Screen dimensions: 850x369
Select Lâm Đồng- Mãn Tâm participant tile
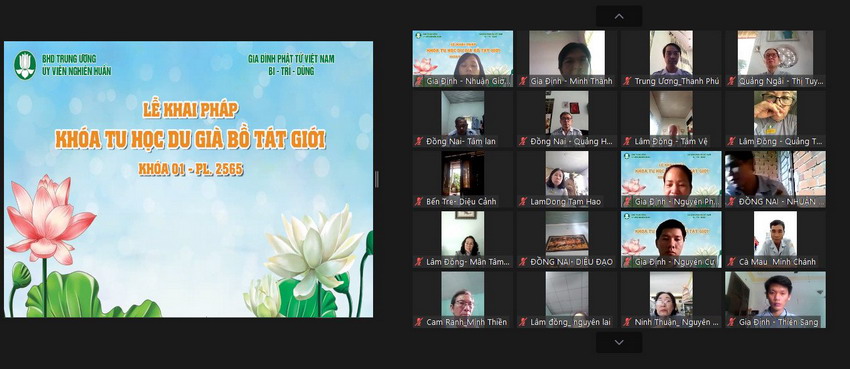(462, 239)
